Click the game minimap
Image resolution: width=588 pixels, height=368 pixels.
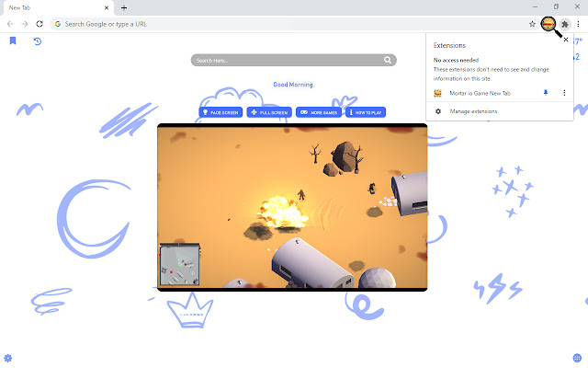(x=180, y=264)
